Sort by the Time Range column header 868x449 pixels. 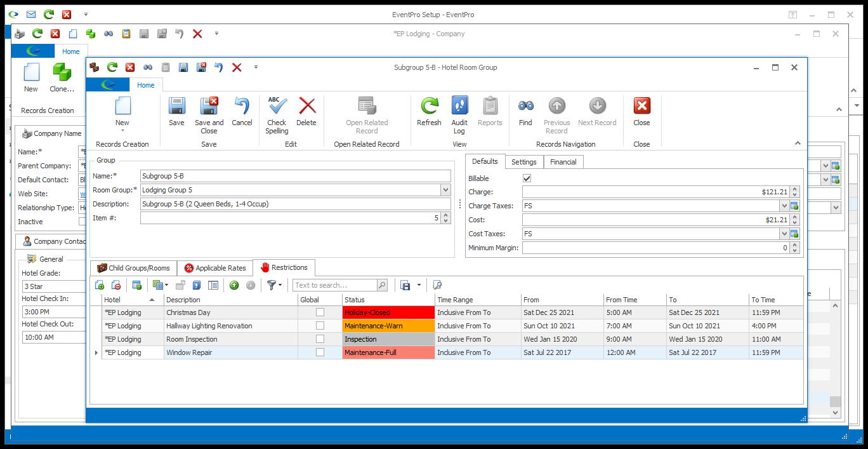point(478,300)
